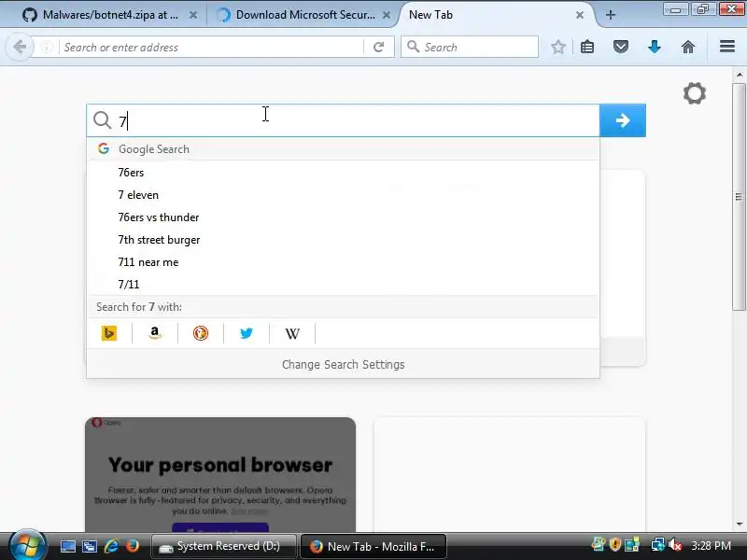Search for 7 with Bing icon
Viewport: 747px width, 560px height.
(109, 333)
